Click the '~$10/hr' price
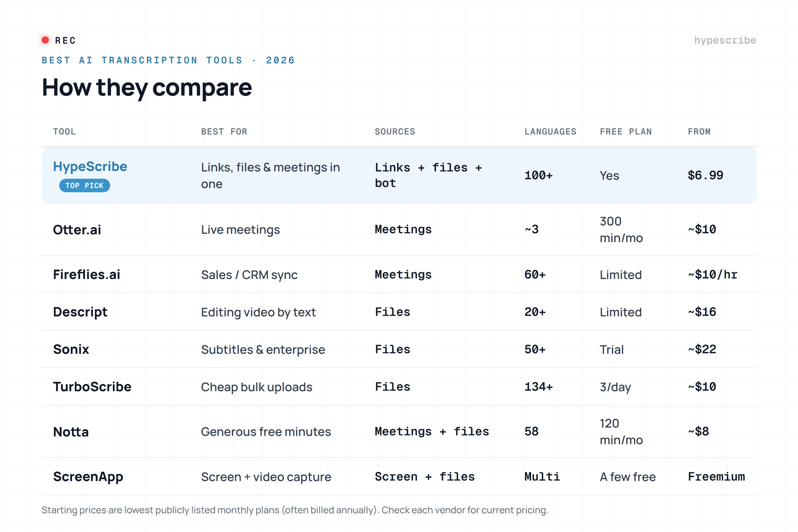The width and height of the screenshot is (798, 532). [713, 275]
